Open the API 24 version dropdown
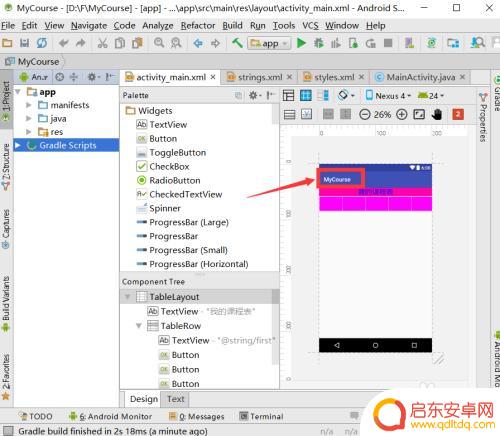 (x=431, y=96)
